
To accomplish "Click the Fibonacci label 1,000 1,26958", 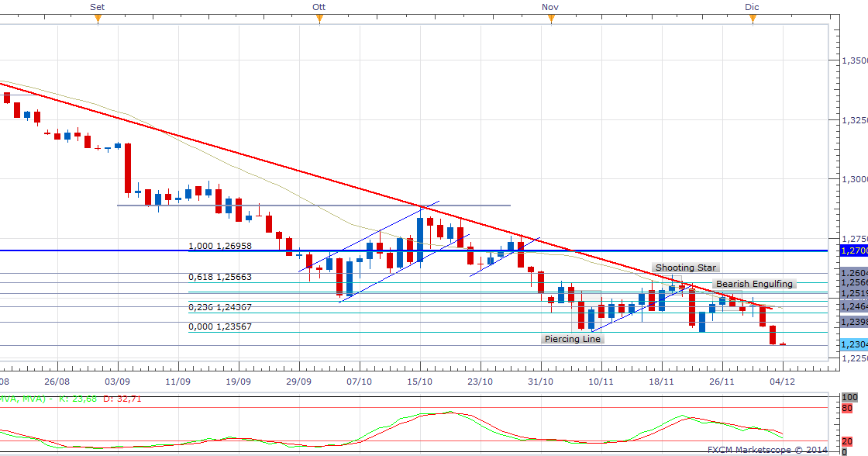I will tap(220, 246).
